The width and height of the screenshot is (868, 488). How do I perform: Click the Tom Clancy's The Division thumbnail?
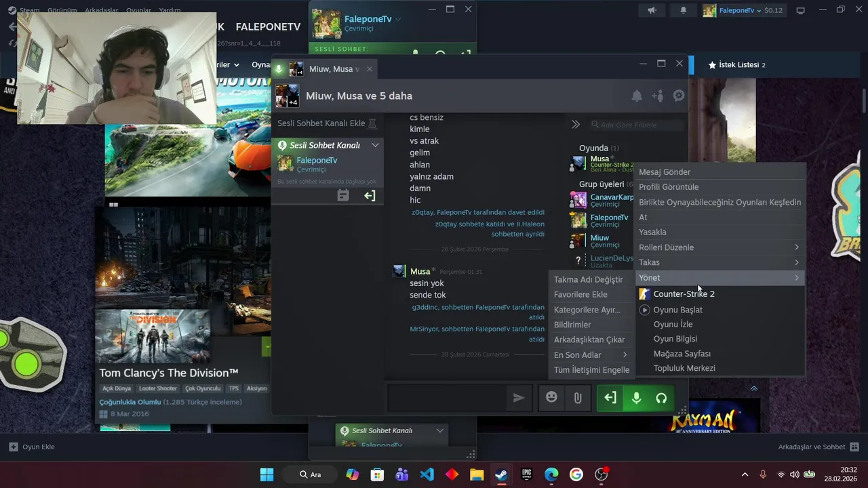tap(153, 337)
